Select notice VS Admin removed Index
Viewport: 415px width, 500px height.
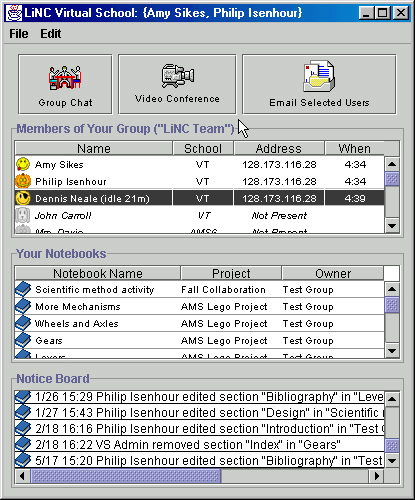[x=199, y=444]
